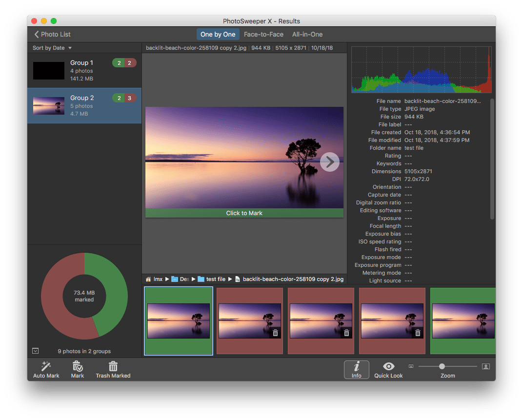Click the Folder name value test file

pos(414,148)
